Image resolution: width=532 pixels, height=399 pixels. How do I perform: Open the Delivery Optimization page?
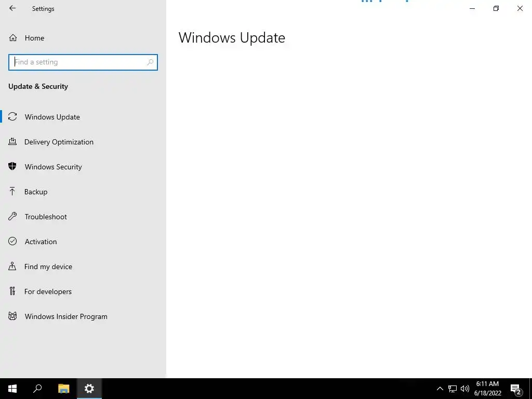point(83,142)
